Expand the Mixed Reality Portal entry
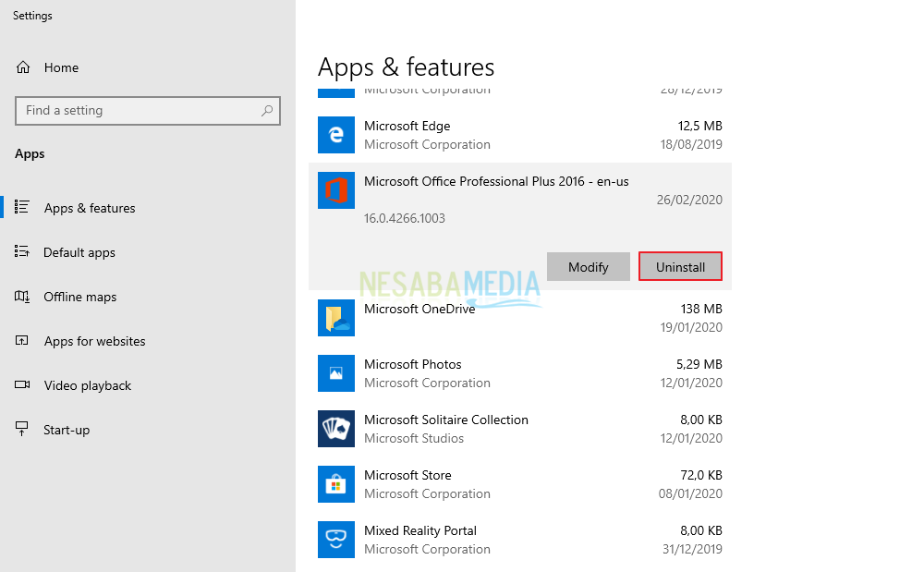Image resolution: width=924 pixels, height=572 pixels. 519,540
